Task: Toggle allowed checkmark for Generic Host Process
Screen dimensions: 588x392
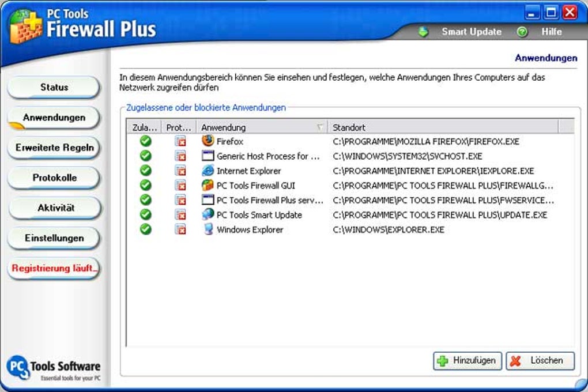Action: [x=145, y=156]
